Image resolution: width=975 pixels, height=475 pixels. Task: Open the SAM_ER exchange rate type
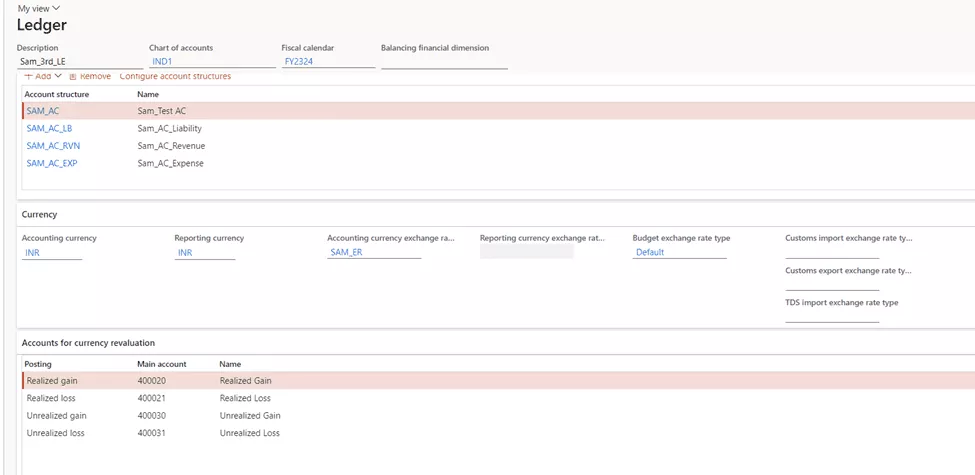click(346, 253)
